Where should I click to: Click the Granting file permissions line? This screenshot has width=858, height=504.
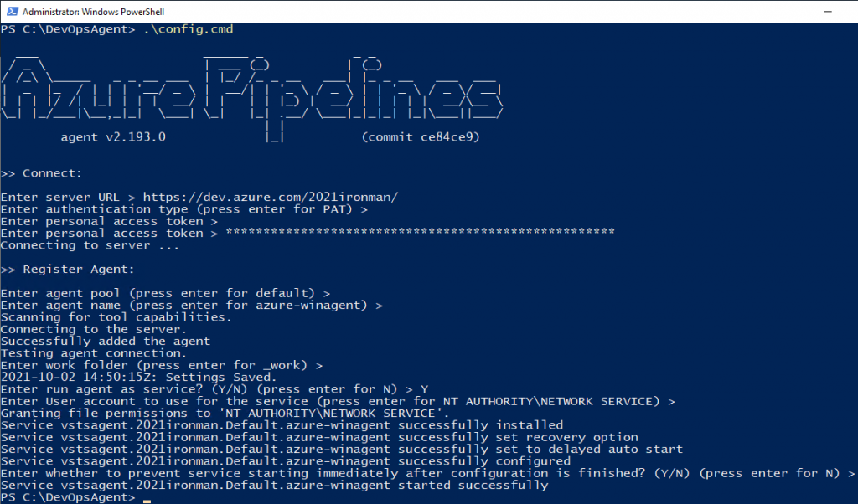(225, 414)
